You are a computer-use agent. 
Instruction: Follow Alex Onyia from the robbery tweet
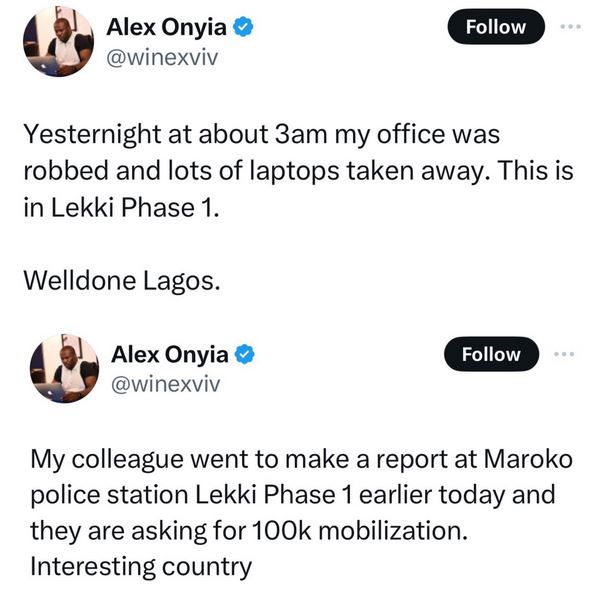[x=496, y=29]
